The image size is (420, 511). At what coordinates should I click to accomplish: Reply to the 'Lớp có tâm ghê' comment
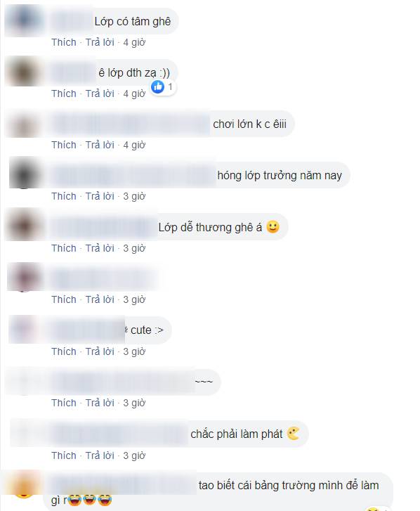click(x=100, y=42)
